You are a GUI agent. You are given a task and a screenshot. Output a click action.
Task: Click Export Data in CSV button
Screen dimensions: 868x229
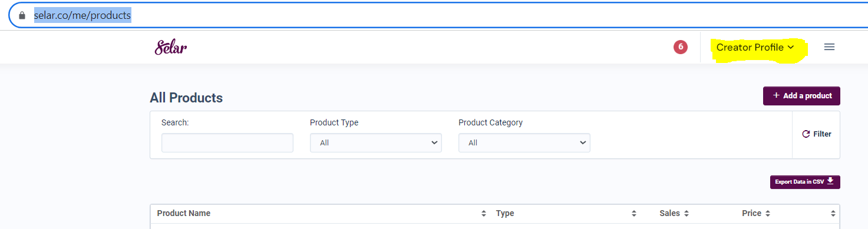tap(805, 182)
